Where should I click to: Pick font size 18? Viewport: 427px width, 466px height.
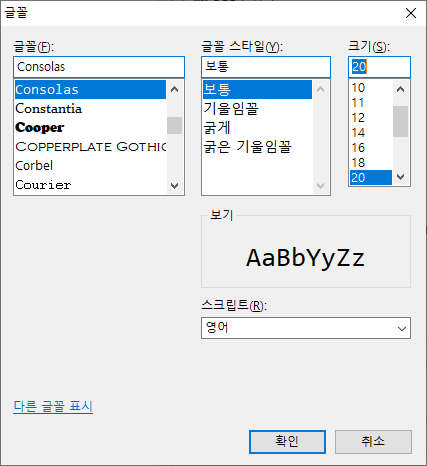pyautogui.click(x=371, y=163)
